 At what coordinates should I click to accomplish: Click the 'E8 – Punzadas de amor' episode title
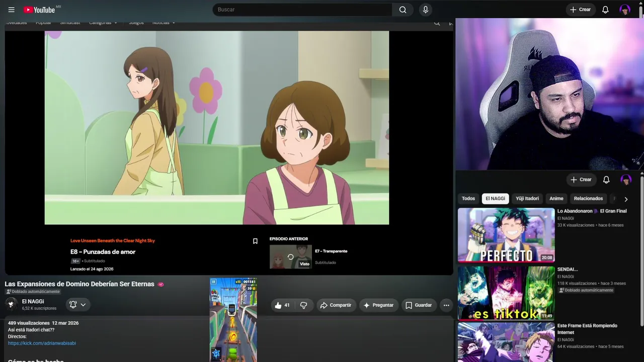[103, 252]
